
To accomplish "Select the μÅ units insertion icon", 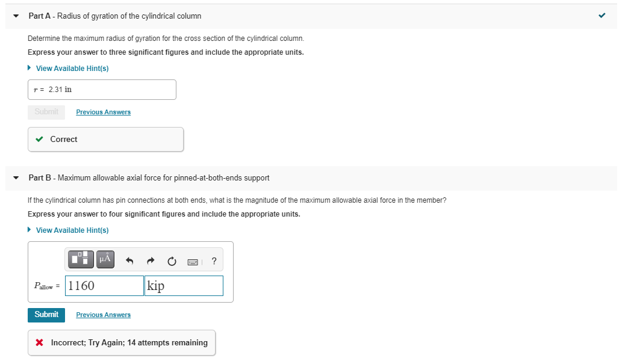I will click(104, 259).
